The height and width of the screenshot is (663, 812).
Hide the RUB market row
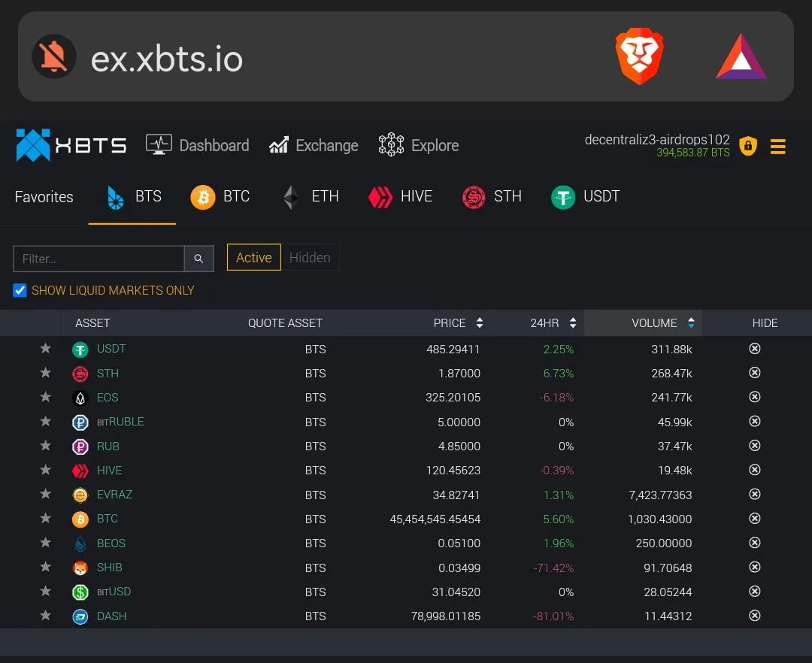point(755,446)
